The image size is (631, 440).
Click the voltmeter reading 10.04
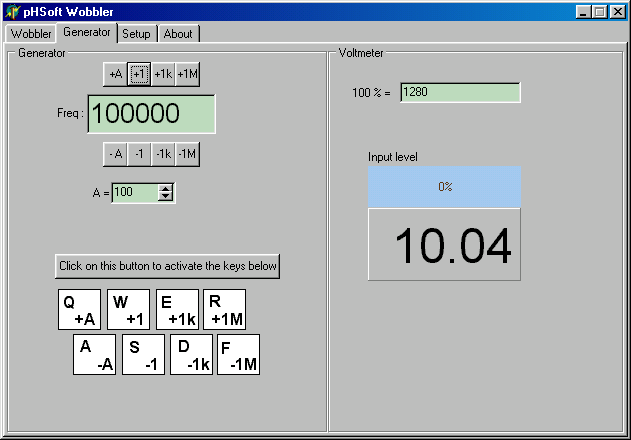(445, 244)
